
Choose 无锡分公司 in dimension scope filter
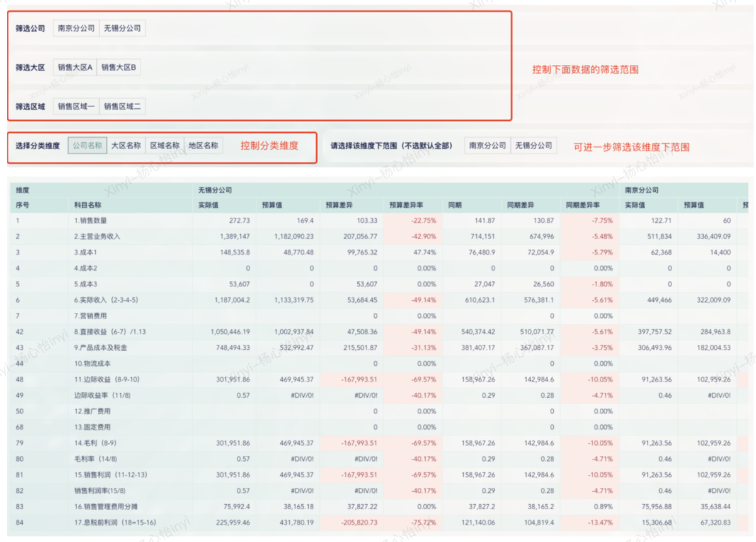[x=533, y=145]
